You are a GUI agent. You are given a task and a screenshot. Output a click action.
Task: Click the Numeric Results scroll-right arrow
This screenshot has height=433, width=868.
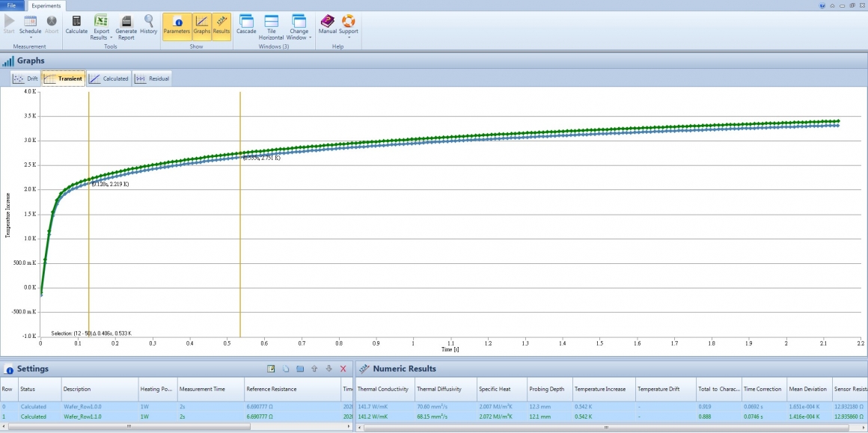(864, 426)
